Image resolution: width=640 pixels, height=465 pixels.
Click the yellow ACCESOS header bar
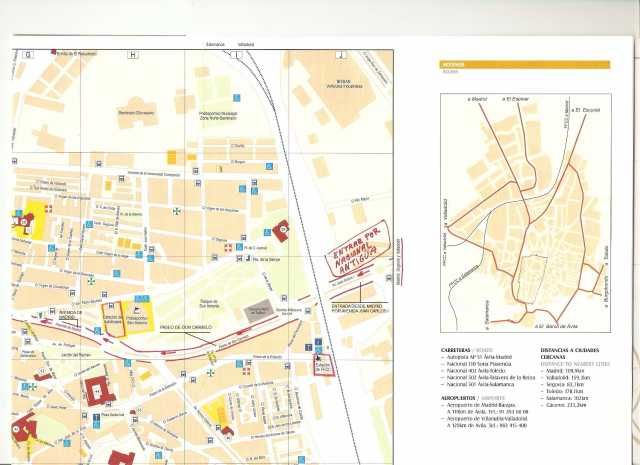(525, 65)
